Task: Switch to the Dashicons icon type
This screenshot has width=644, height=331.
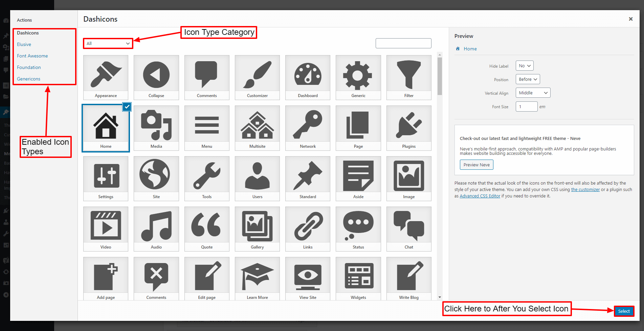Action: [x=28, y=33]
